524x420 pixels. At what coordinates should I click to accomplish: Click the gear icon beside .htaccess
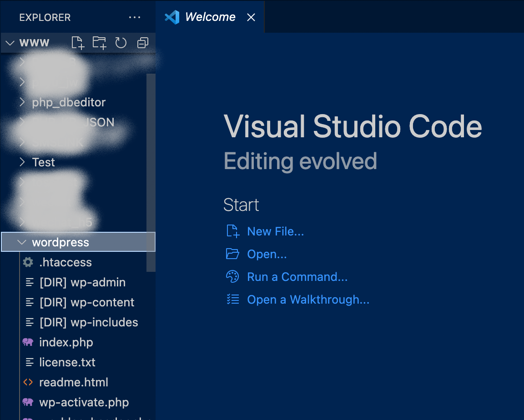(x=28, y=262)
